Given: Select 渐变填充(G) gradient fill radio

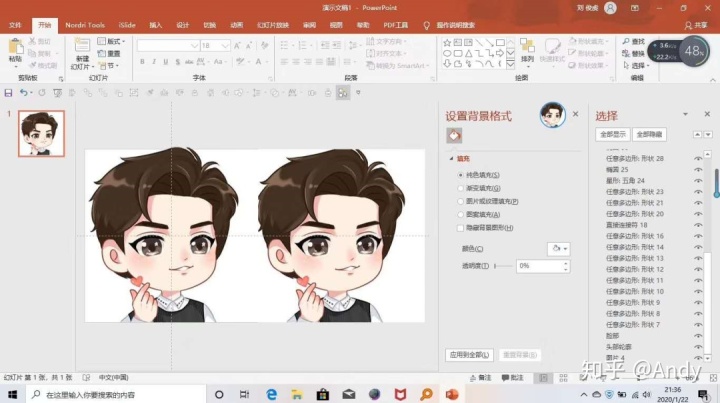Looking at the screenshot, I should pyautogui.click(x=461, y=188).
